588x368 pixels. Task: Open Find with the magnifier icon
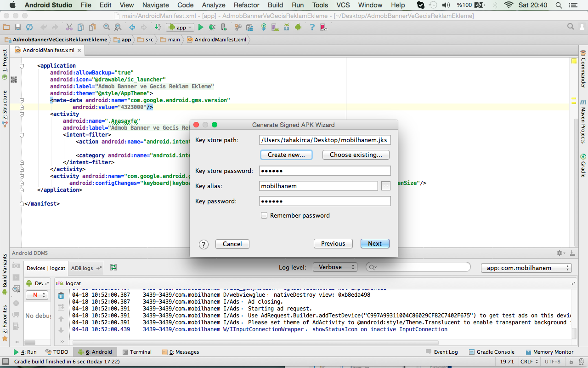107,28
